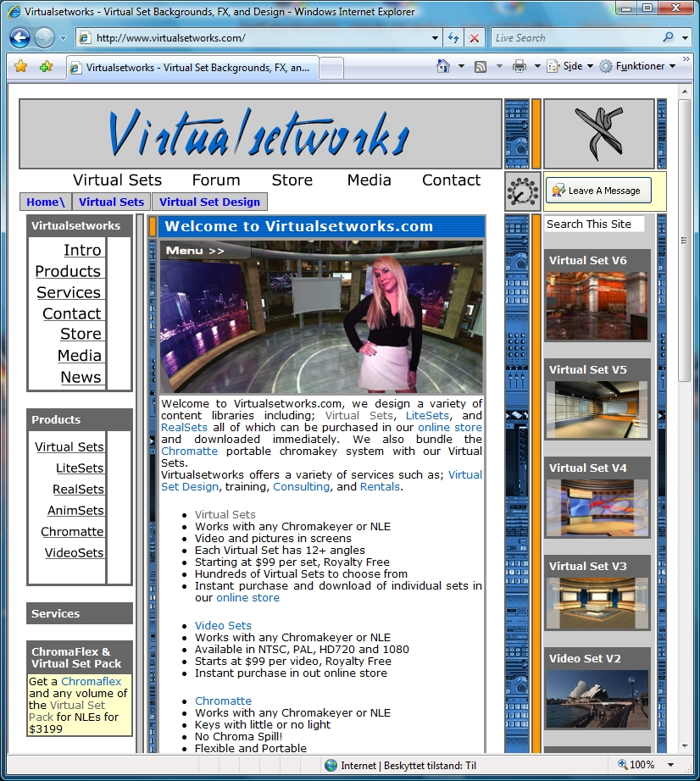Open the Virtual Set V6 thumbnail

coord(597,305)
